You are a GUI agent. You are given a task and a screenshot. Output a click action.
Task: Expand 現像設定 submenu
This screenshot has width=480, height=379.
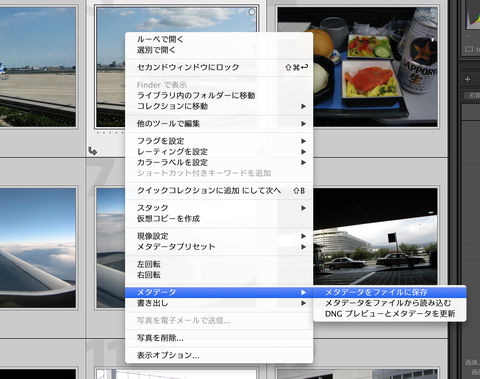[x=219, y=236]
